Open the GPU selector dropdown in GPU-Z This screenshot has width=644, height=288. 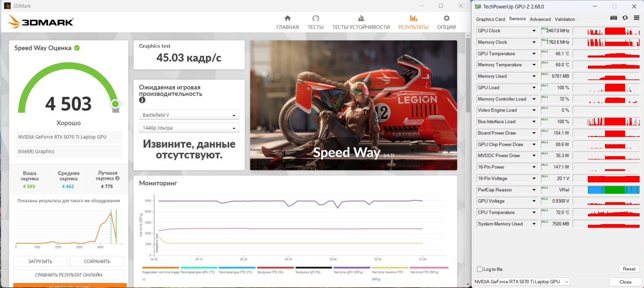coord(522,282)
